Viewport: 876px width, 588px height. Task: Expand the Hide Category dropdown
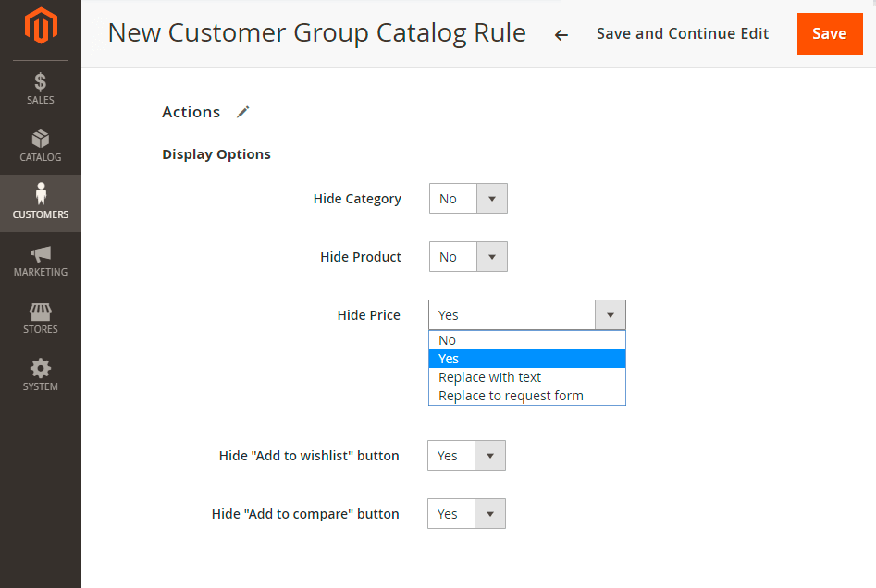pyautogui.click(x=468, y=198)
